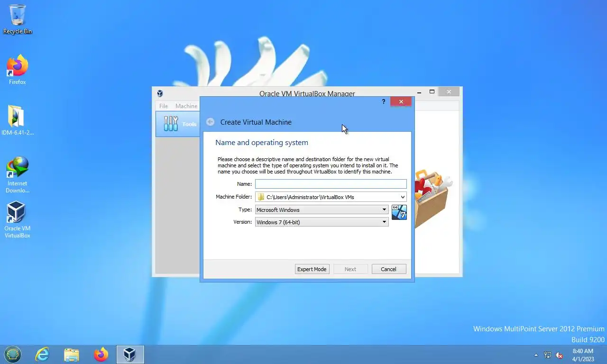Close the Create Virtual Machine dialog

coord(401,101)
